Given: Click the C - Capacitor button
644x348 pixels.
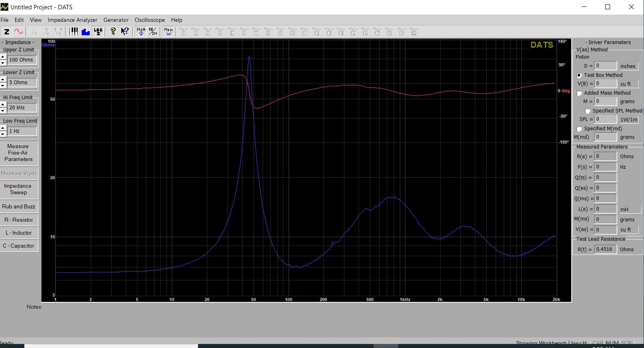Looking at the screenshot, I should [x=19, y=246].
